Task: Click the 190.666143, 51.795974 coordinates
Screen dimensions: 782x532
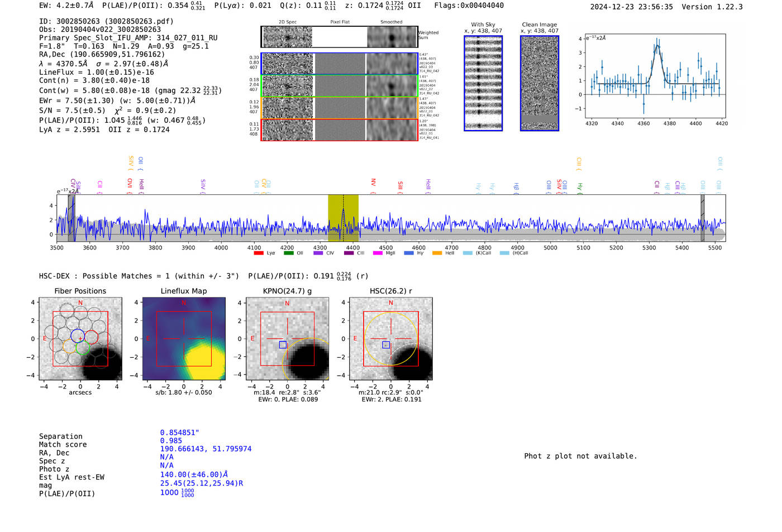Action: [x=206, y=449]
